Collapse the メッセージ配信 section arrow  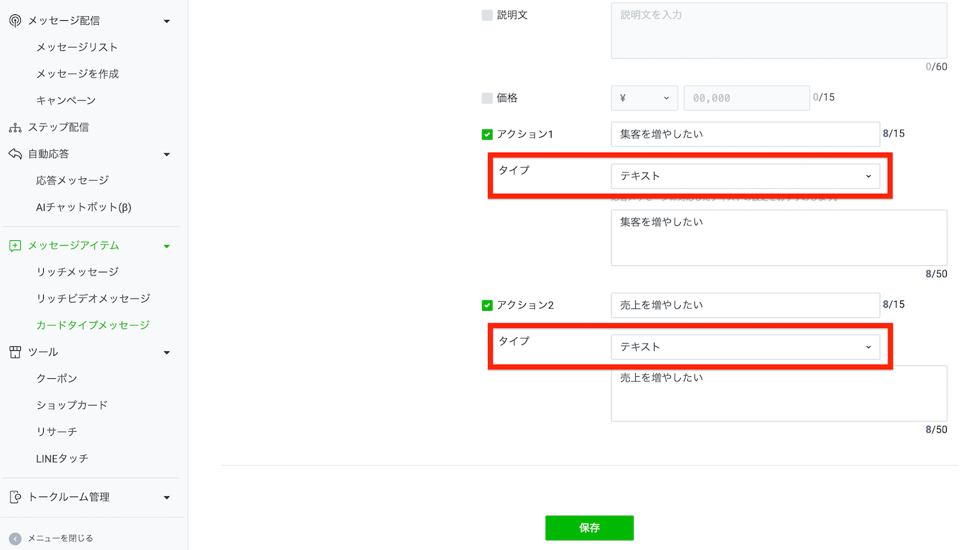(167, 22)
